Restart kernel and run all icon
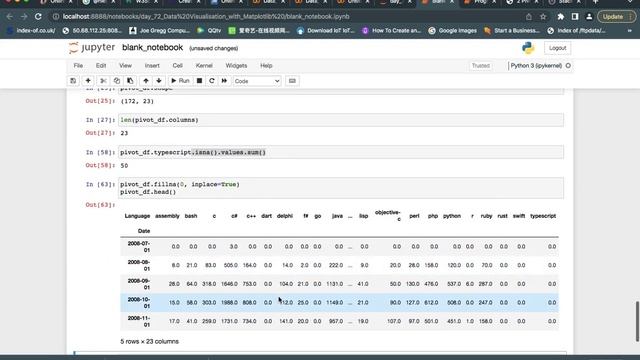 click(224, 81)
